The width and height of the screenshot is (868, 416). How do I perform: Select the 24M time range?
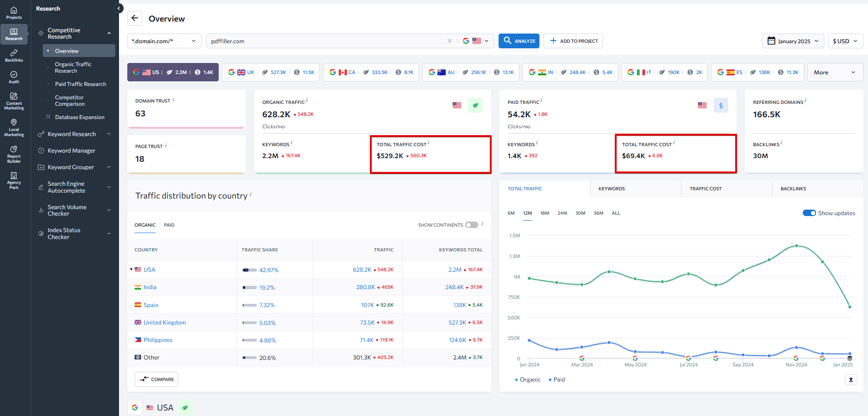(562, 213)
